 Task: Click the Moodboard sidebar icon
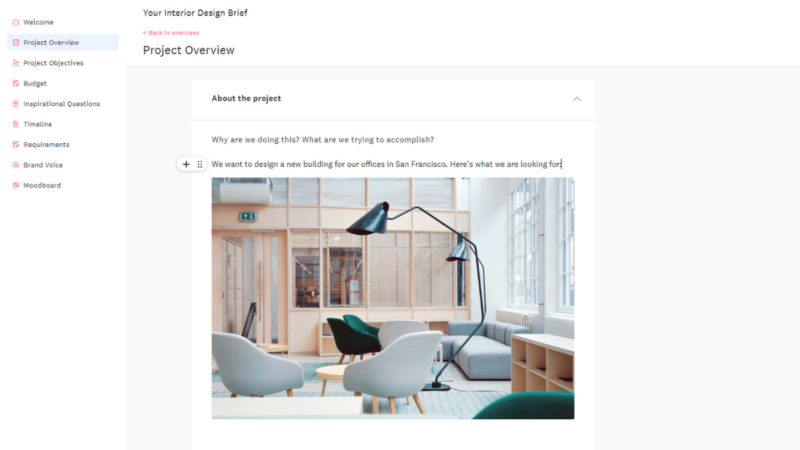16,185
